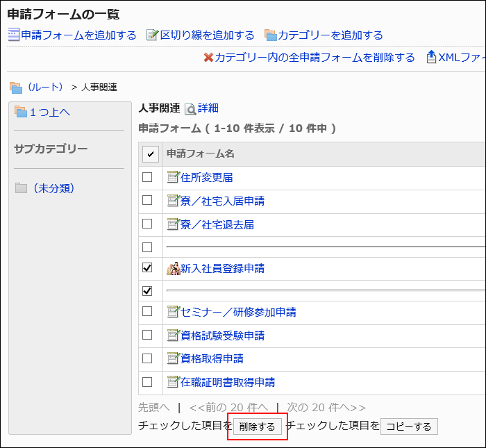Click the XML file export icon
This screenshot has height=448, width=486.
click(431, 57)
